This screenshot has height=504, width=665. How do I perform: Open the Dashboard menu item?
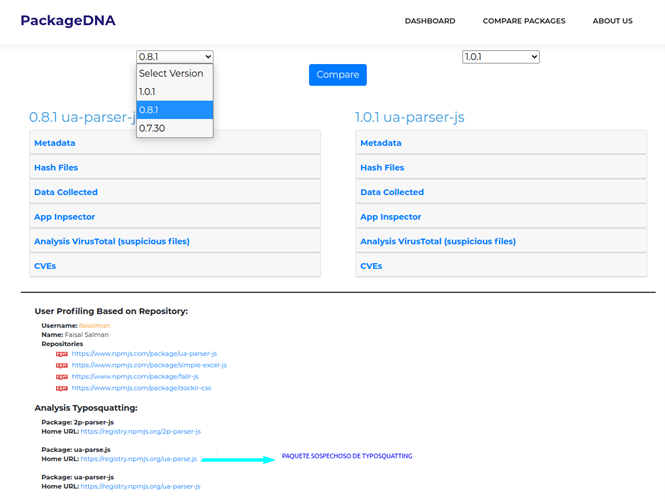coord(429,21)
